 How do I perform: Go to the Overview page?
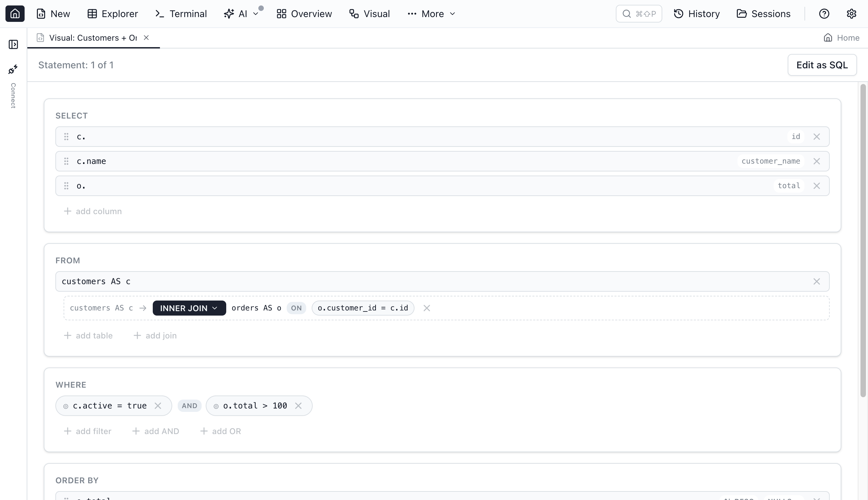point(304,14)
